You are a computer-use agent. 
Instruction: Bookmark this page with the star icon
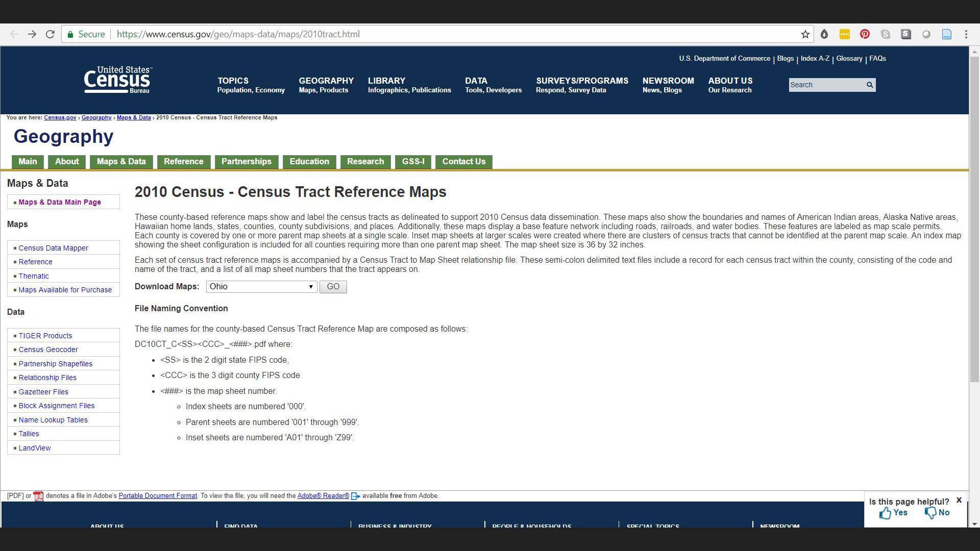coord(805,34)
